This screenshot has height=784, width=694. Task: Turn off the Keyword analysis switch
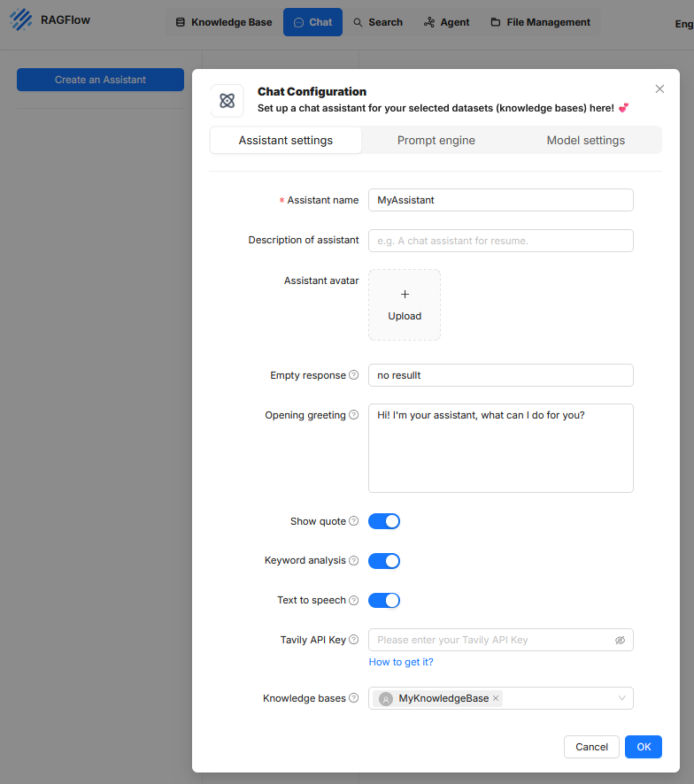tap(384, 561)
